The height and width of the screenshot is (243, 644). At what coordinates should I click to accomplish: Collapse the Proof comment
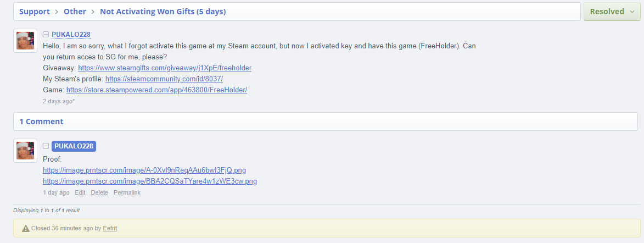coord(46,146)
